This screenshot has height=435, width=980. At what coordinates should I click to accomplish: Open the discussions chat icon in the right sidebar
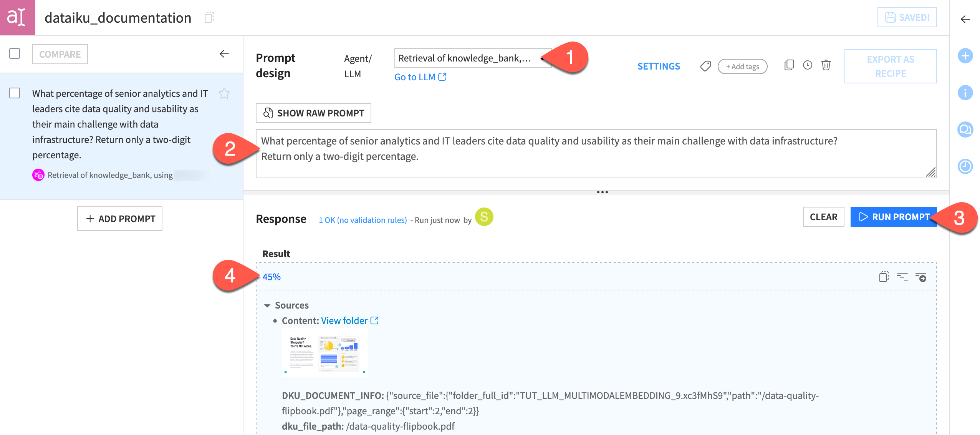point(965,130)
